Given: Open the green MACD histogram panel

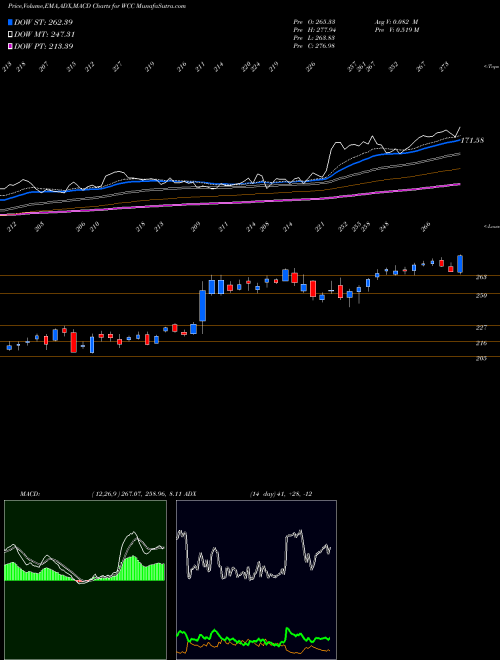Looking at the screenshot, I should [85, 580].
